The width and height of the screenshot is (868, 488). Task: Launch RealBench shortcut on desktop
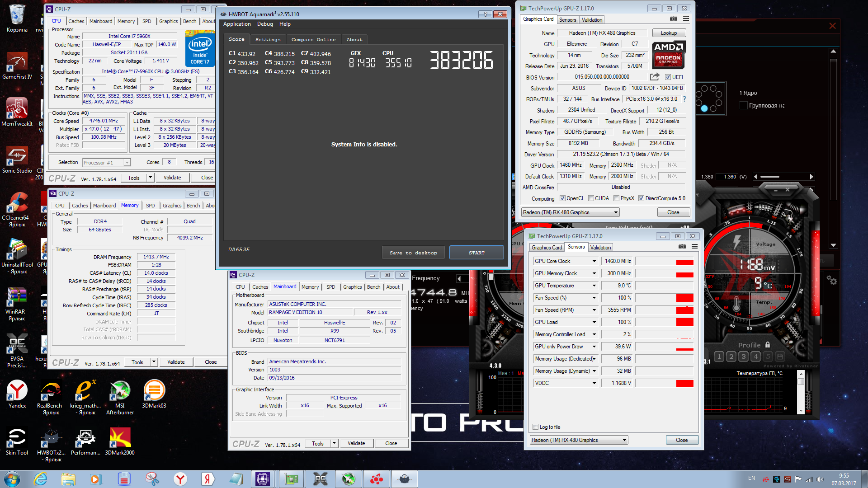pos(51,397)
